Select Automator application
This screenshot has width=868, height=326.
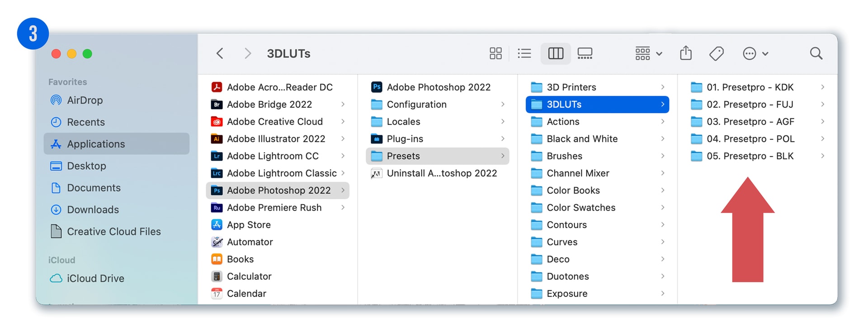pyautogui.click(x=278, y=242)
